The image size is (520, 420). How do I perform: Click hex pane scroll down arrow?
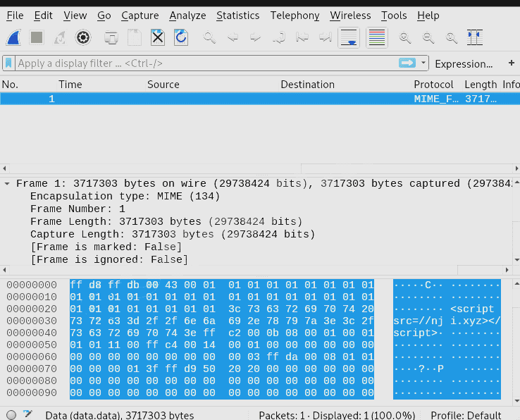pos(516,401)
